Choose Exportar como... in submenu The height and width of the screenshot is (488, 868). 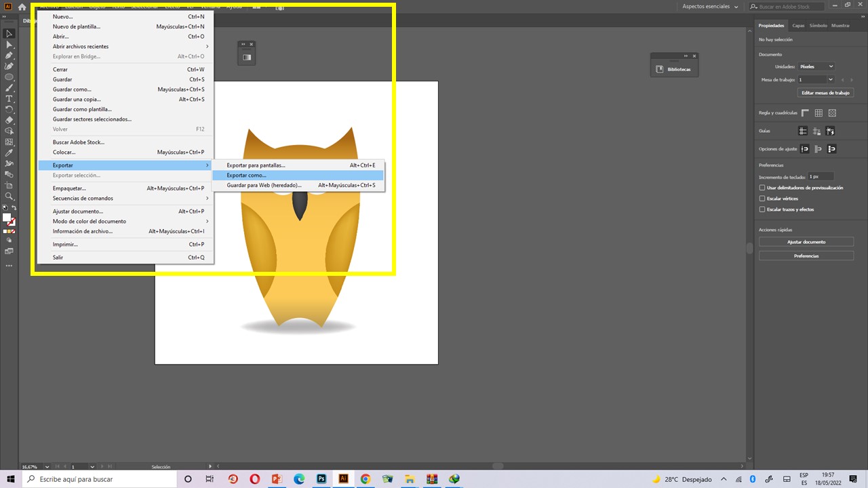pyautogui.click(x=298, y=175)
